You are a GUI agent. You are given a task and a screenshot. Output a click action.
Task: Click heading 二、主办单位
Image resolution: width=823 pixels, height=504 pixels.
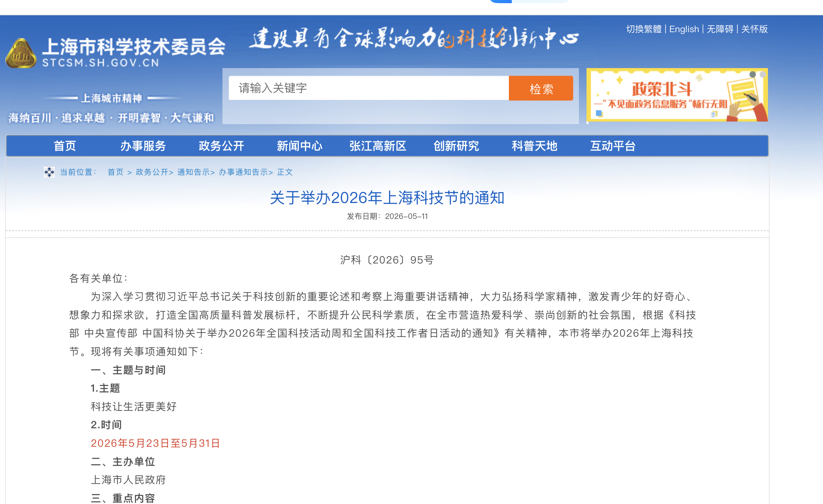pos(123,462)
